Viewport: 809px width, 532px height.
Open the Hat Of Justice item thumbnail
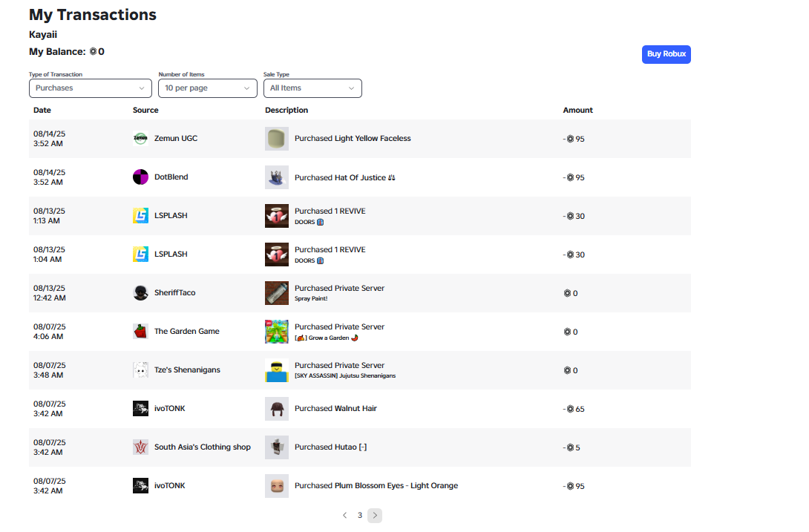tap(277, 177)
